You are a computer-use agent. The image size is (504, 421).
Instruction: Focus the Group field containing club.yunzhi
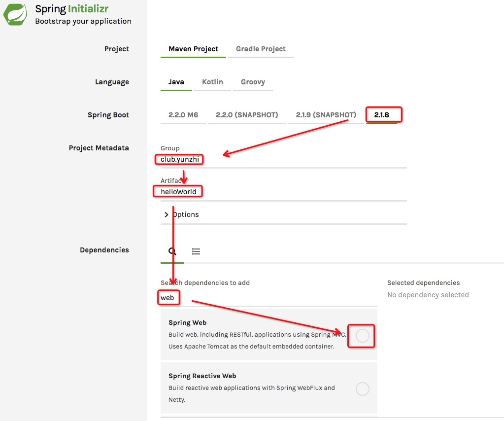(283, 160)
